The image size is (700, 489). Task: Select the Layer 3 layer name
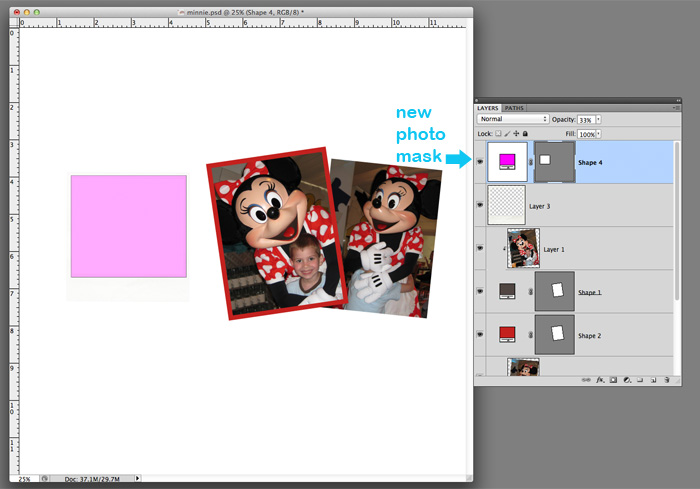[540, 206]
